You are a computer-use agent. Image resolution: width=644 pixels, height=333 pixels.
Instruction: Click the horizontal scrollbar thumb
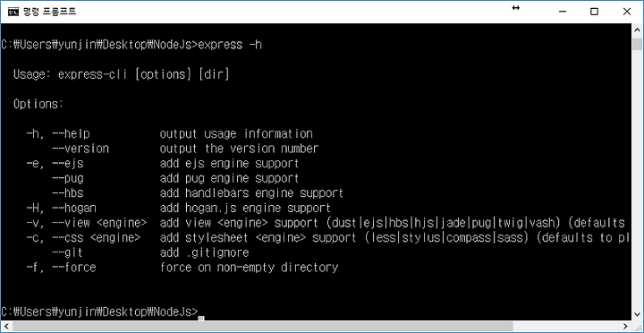(x=263, y=327)
